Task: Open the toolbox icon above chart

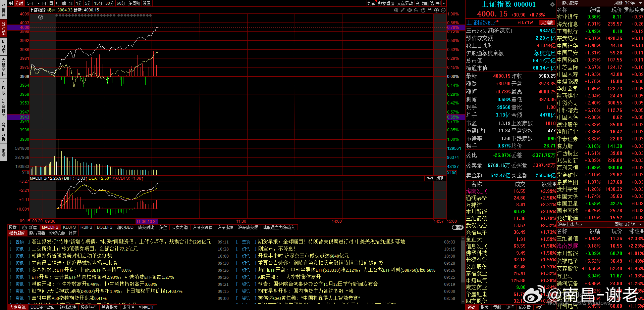Action: pyautogui.click(x=416, y=10)
